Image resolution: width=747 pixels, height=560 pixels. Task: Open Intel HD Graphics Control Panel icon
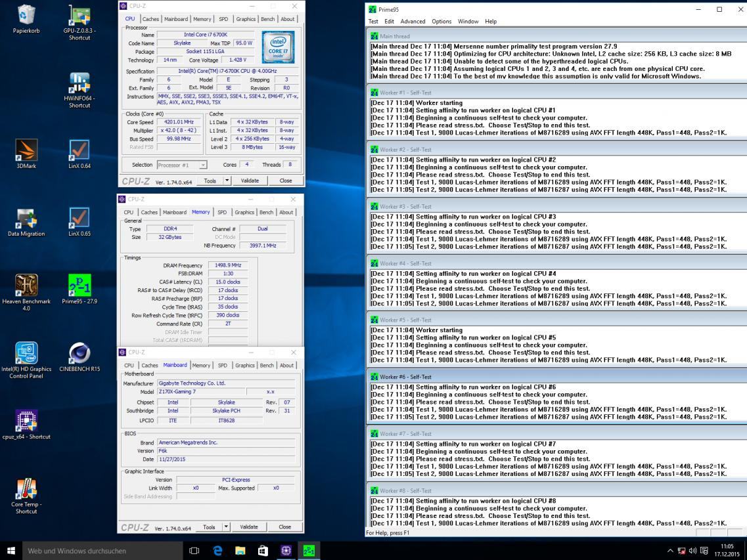pos(26,360)
